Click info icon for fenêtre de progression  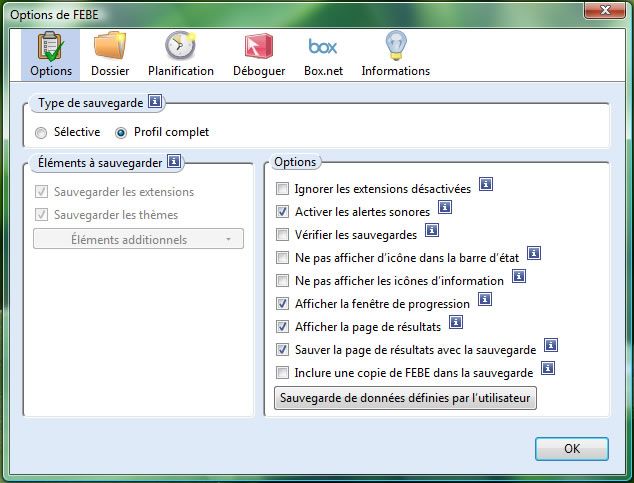coord(485,300)
